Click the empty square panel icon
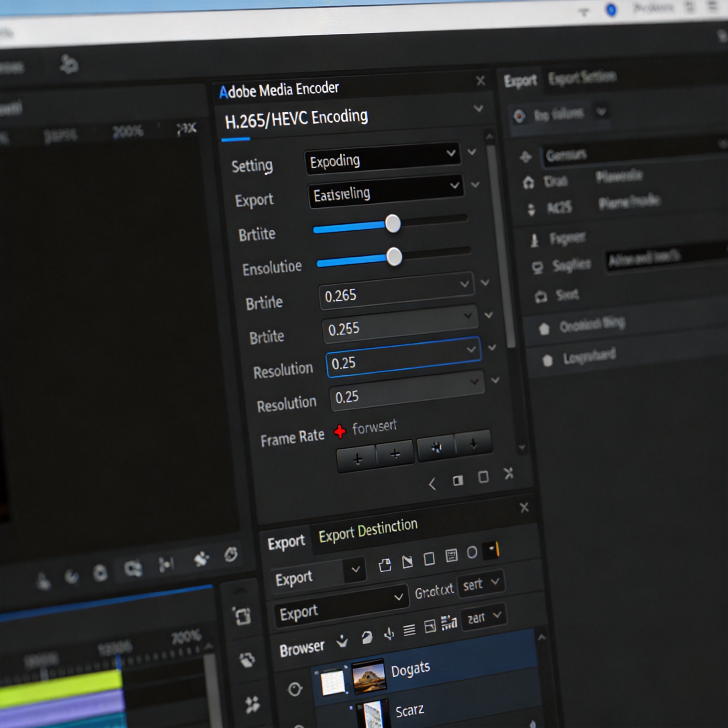728x728 pixels. [483, 477]
